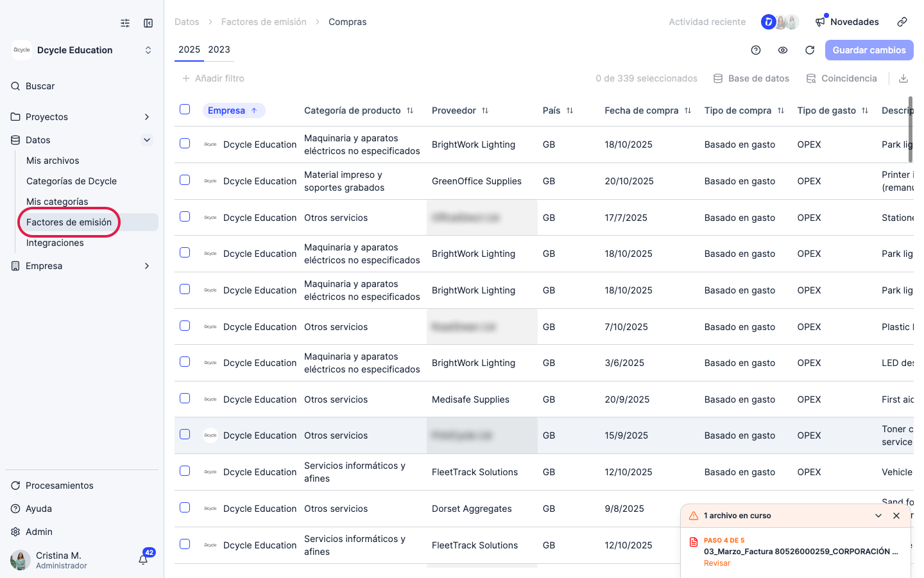
Task: Sort by Categoría de producto column icon
Action: (410, 110)
